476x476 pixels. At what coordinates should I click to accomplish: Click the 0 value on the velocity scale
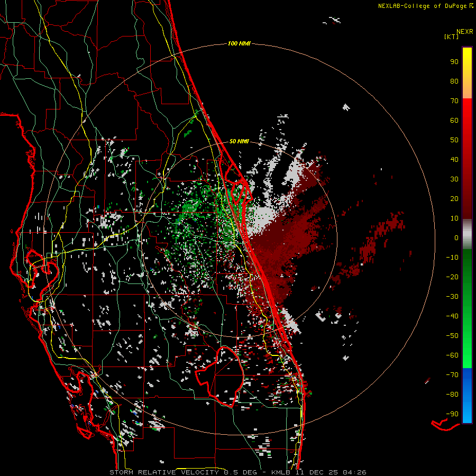click(456, 237)
